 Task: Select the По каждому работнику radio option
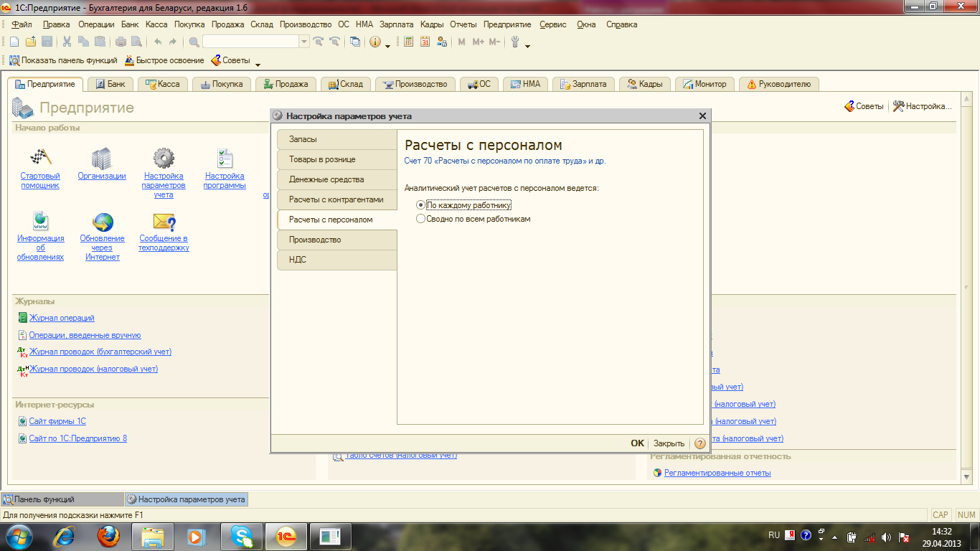pos(464,205)
